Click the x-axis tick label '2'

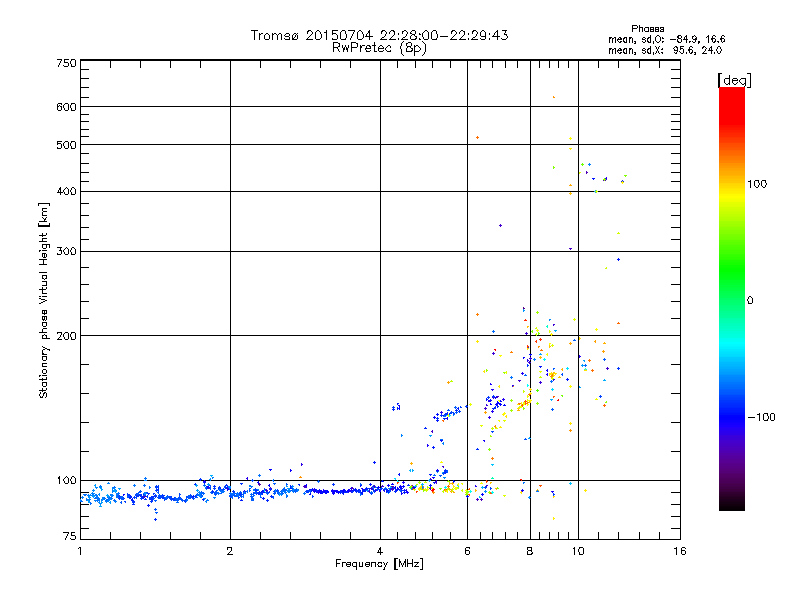230,551
